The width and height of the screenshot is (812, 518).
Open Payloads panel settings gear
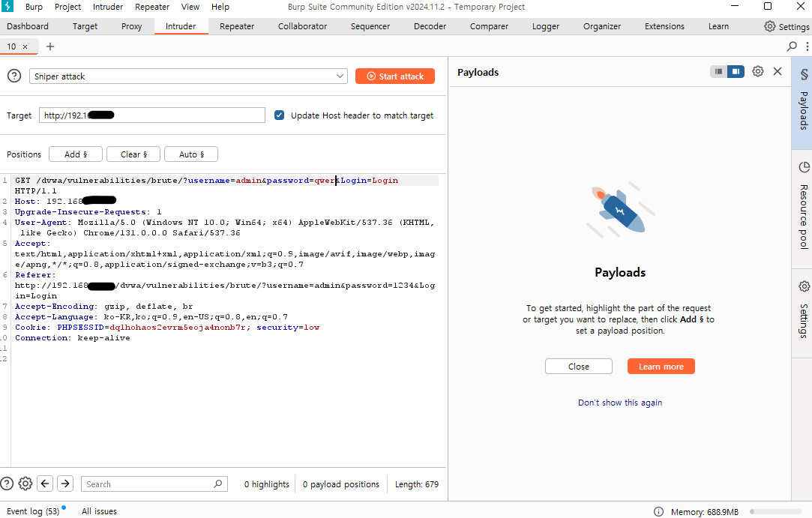point(757,71)
